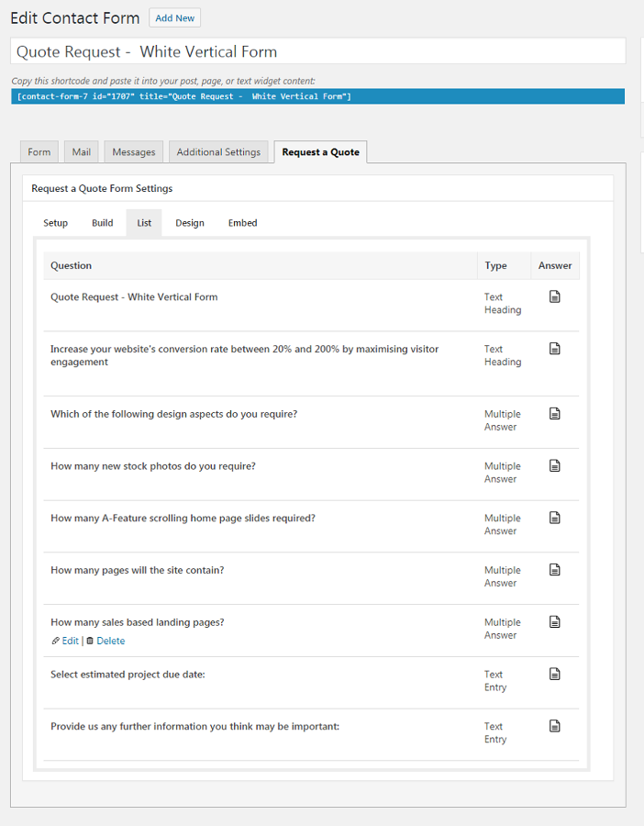Screen dimensions: 644x826
Task: Click the form title input field
Action: [317, 51]
